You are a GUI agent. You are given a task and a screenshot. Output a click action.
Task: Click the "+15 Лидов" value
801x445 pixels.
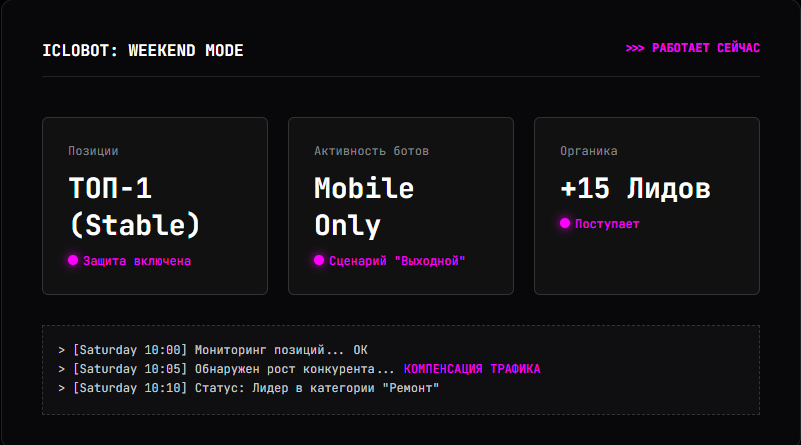click(x=635, y=188)
